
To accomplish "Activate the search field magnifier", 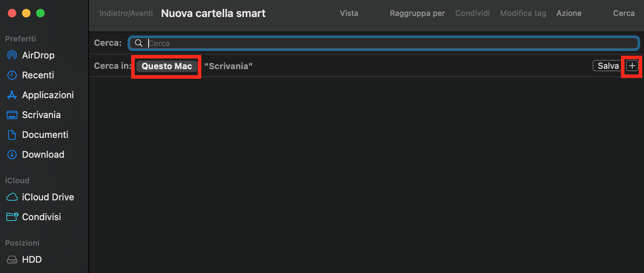I will [139, 43].
